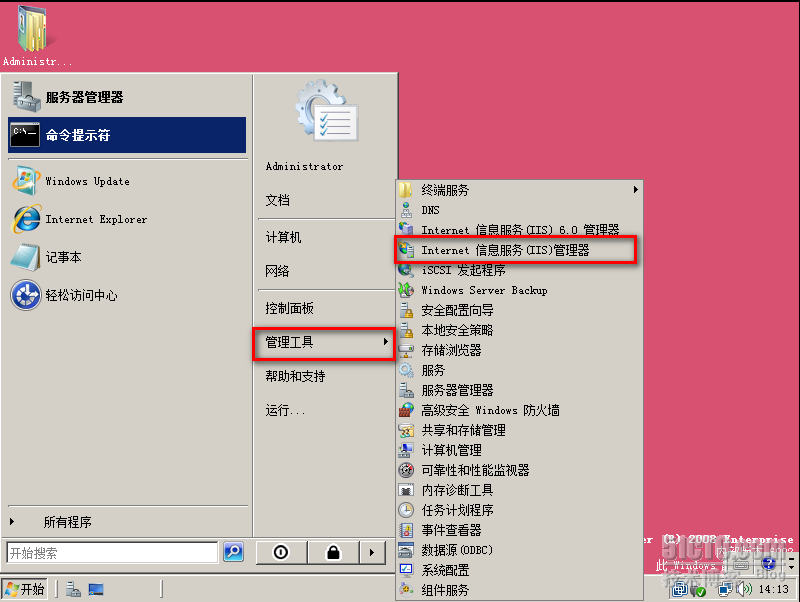The width and height of the screenshot is (800, 602).
Task: Click the volume tray icon
Action: point(744,590)
